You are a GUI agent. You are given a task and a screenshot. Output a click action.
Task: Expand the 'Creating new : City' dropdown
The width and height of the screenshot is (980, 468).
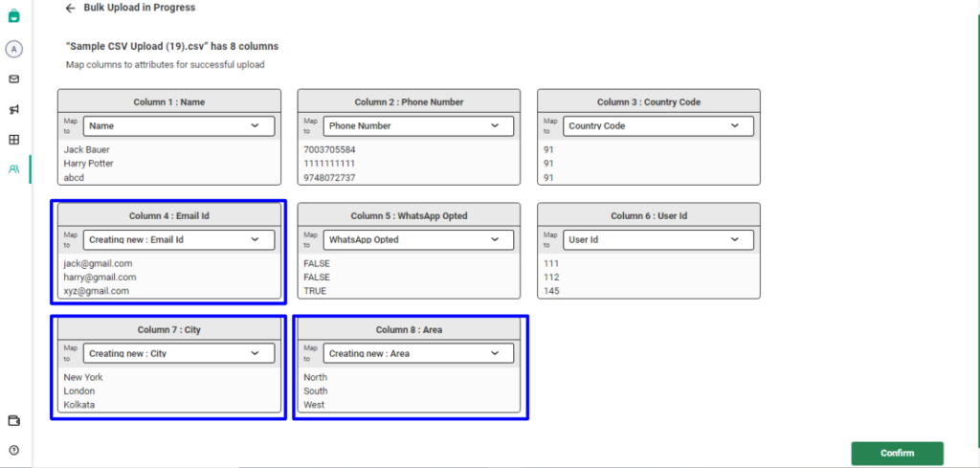pyautogui.click(x=179, y=353)
